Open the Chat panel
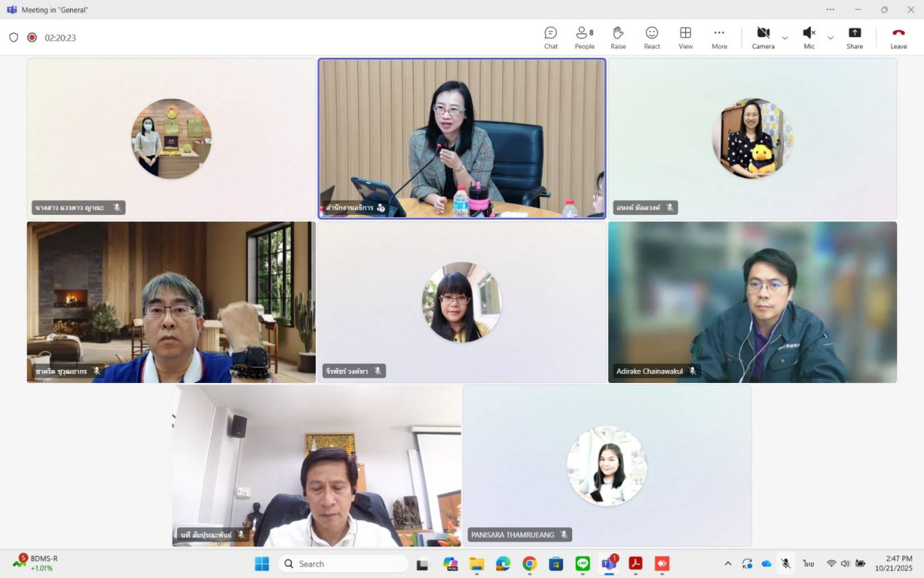 [x=551, y=37]
